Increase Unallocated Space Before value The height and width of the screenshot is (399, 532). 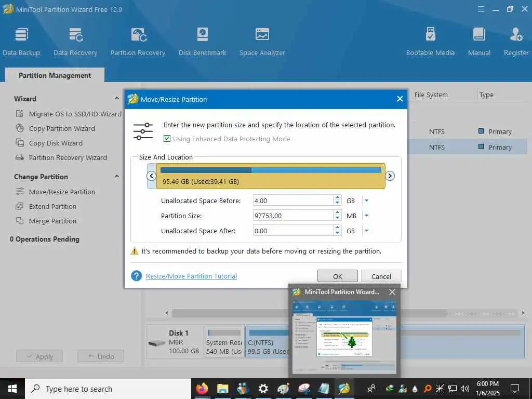[x=337, y=198]
